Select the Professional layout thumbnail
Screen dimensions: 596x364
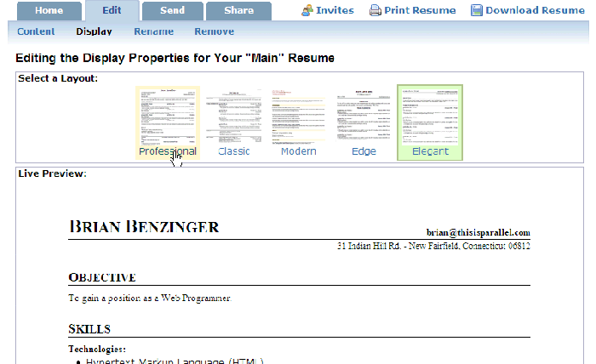(x=168, y=117)
